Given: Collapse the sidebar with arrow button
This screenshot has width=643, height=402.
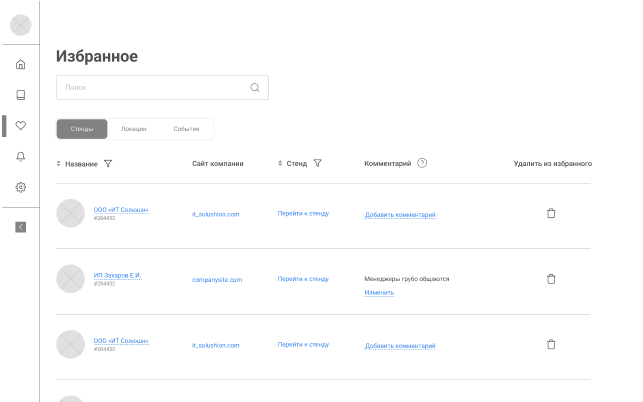Looking at the screenshot, I should 21,226.
